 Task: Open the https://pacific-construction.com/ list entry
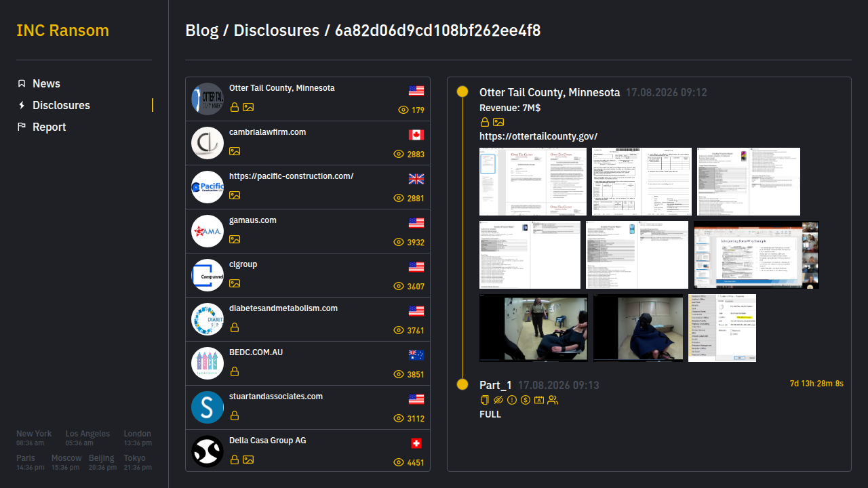coord(308,187)
